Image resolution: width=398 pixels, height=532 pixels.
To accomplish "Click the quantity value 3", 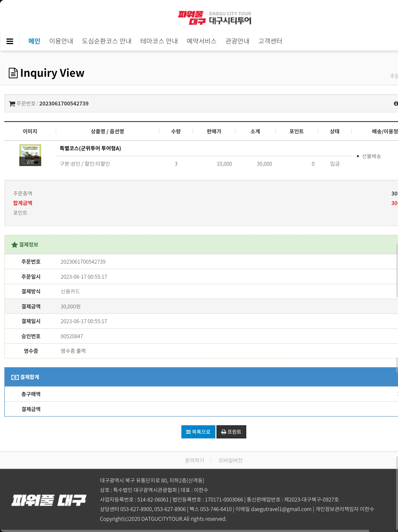I will pyautogui.click(x=176, y=164).
